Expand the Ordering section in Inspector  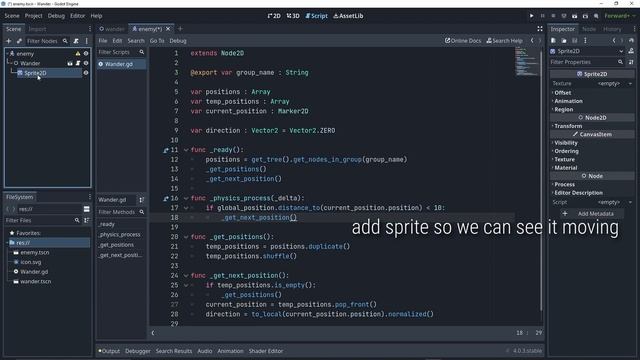point(566,151)
